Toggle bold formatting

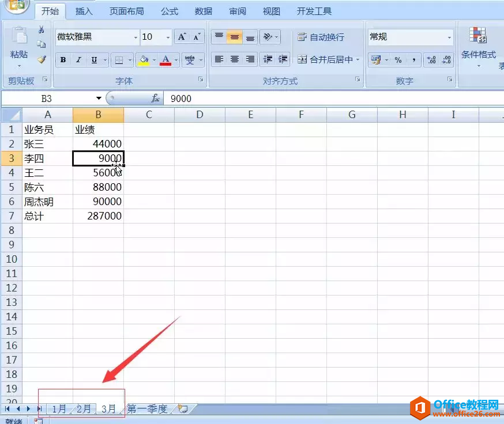[x=63, y=60]
